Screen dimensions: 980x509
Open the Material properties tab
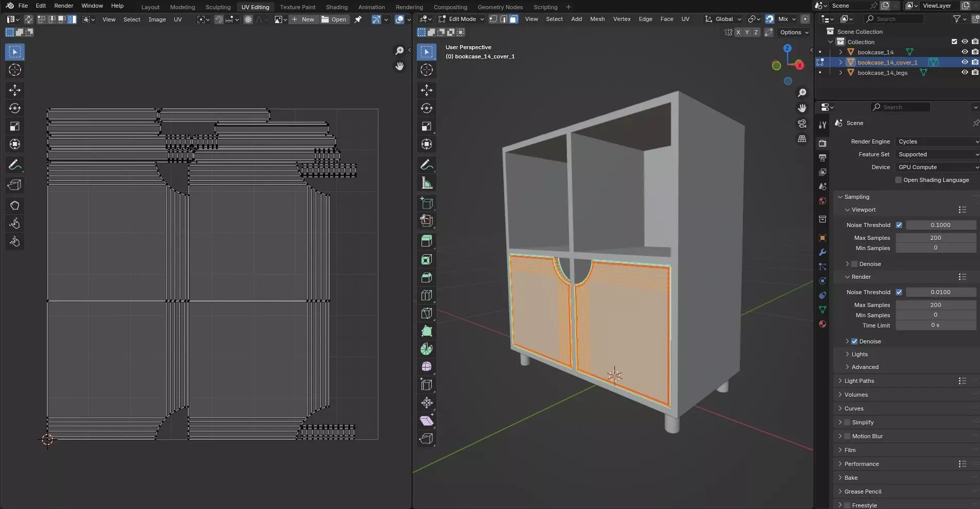(x=823, y=324)
